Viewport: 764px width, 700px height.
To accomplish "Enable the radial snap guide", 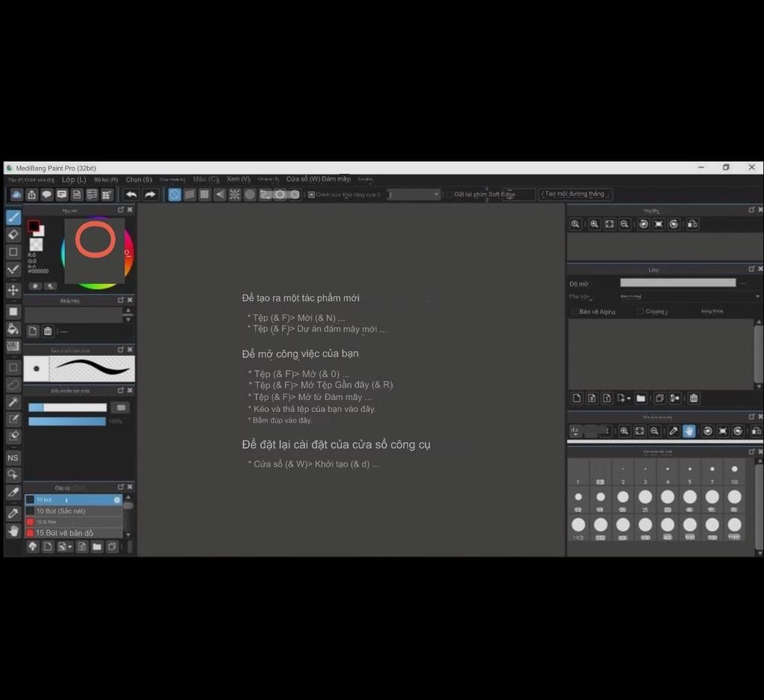I will point(235,195).
